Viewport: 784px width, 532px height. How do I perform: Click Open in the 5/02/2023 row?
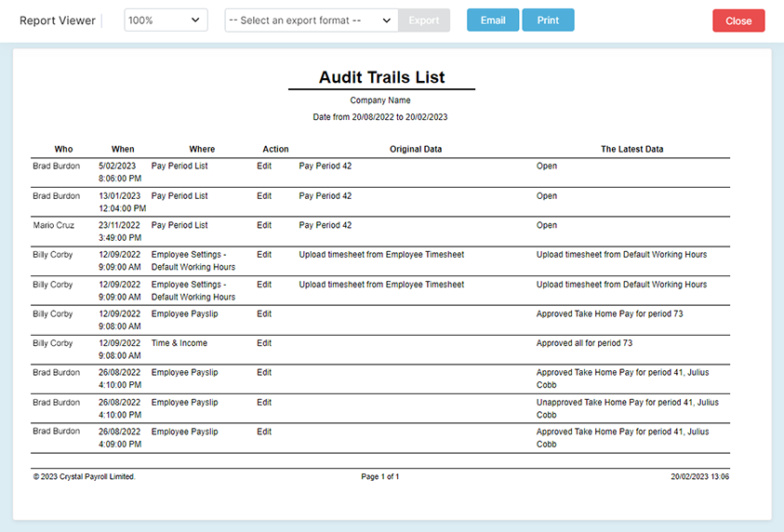[x=547, y=166]
